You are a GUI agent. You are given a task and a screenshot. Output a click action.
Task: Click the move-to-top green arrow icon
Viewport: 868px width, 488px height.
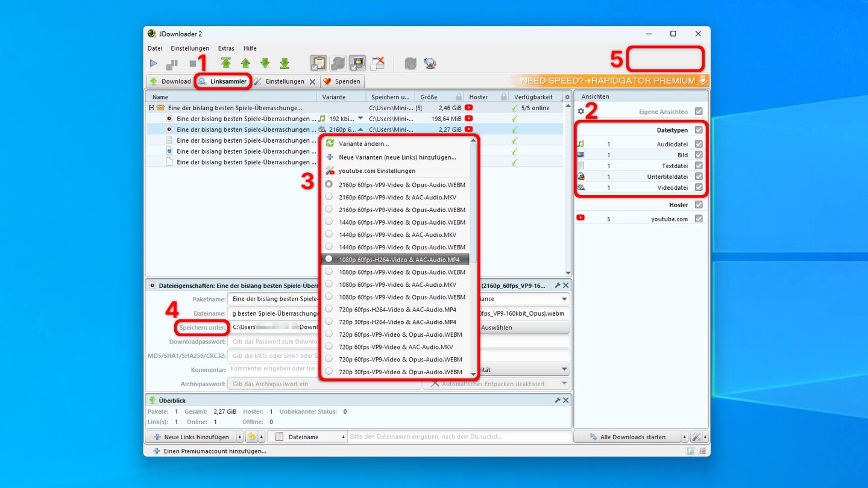tap(225, 63)
